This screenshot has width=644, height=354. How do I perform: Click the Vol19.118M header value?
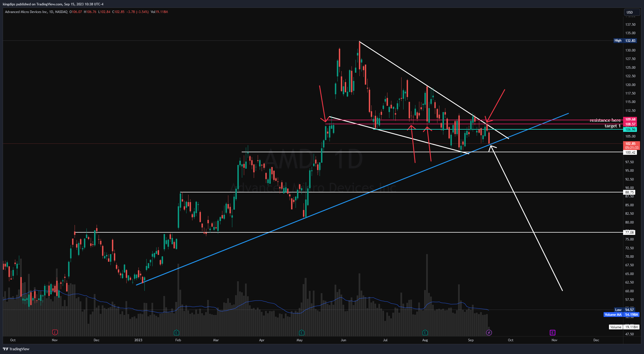pos(159,12)
